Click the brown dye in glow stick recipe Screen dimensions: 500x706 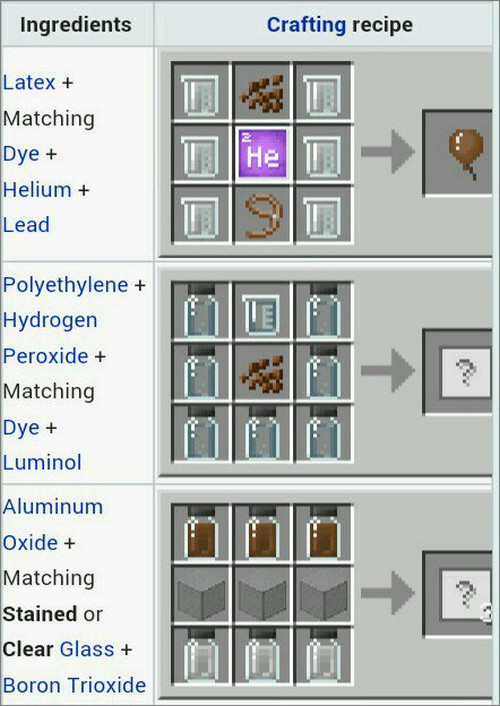click(x=263, y=373)
